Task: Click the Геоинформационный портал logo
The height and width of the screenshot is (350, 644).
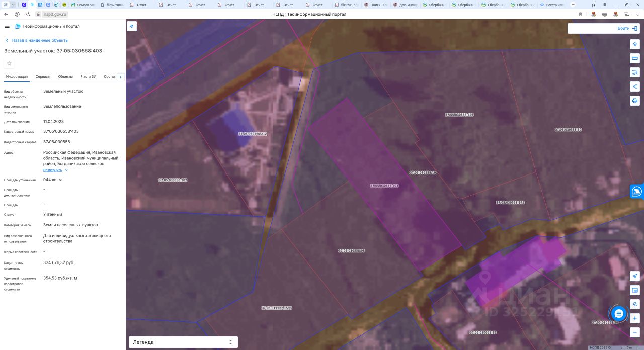Action: click(x=47, y=26)
